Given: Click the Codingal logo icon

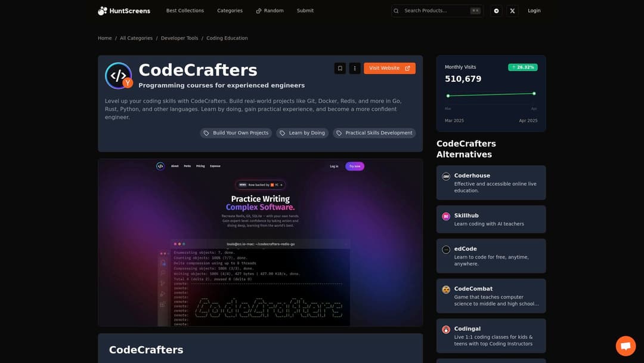Looking at the screenshot, I should pos(446,330).
